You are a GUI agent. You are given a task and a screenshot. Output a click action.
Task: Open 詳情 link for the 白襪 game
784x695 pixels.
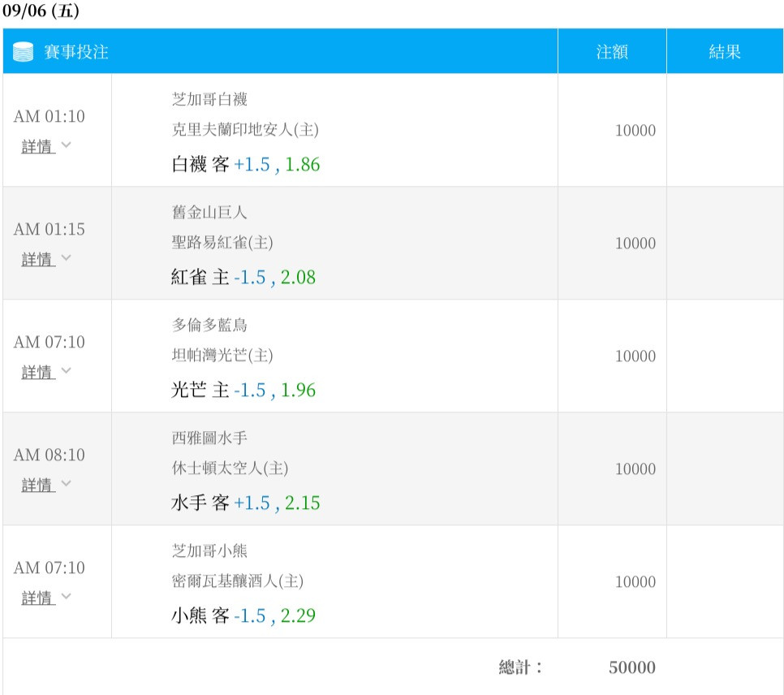click(x=38, y=147)
